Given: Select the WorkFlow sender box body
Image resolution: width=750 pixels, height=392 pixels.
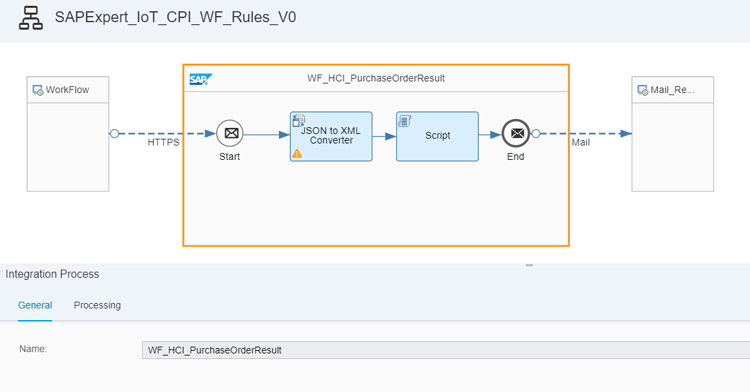Looking at the screenshot, I should 68,147.
